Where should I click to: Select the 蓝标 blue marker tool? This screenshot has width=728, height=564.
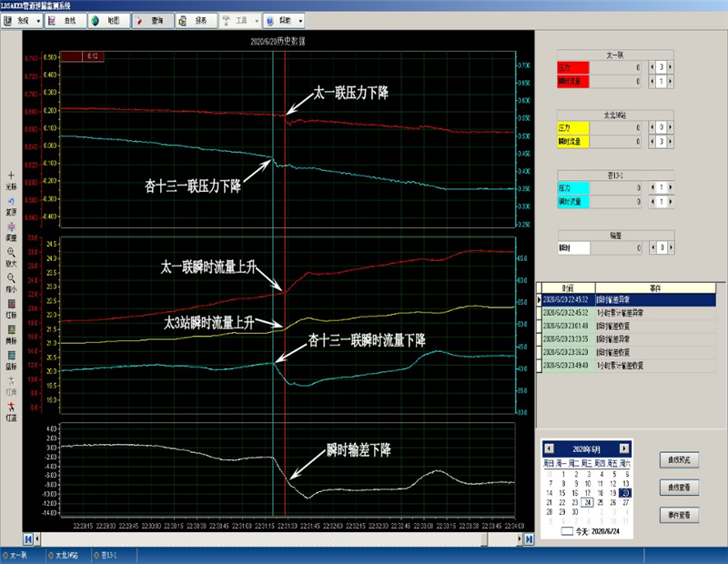coord(11,355)
